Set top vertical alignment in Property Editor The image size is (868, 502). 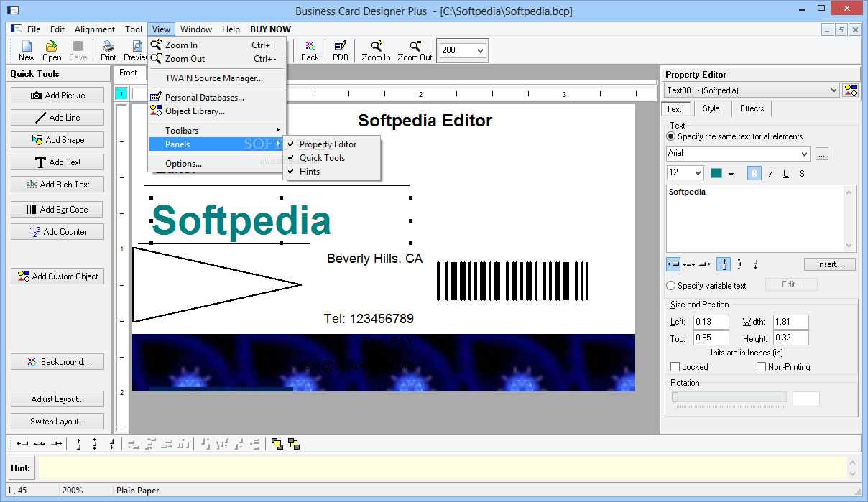[x=724, y=264]
